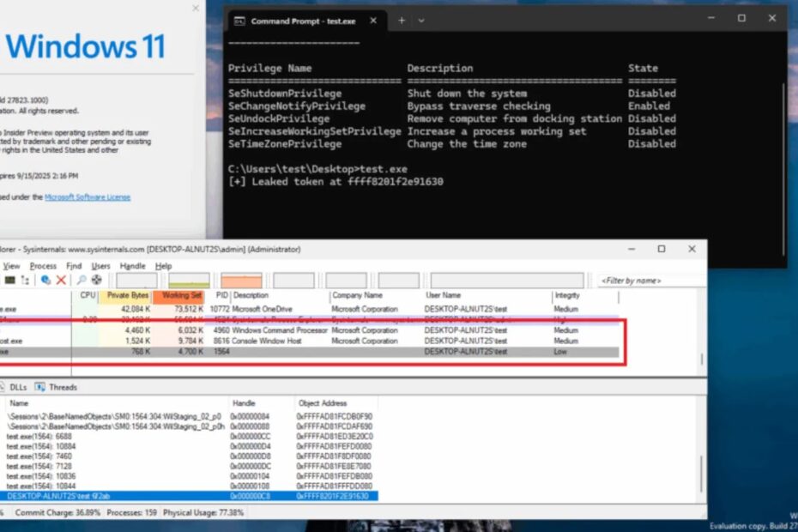Screen dimensions: 798x532
Task: Select handle row test.exe(1564): 10836
Action: point(190,476)
